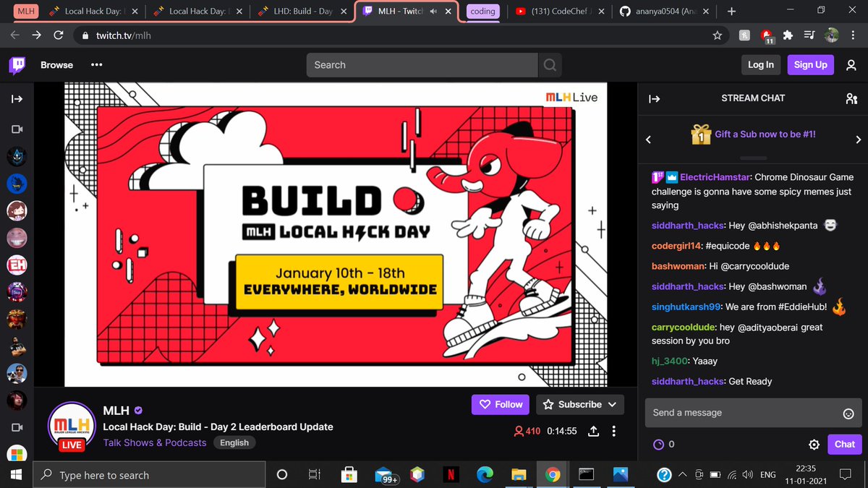Viewport: 868px width, 488px height.
Task: Collapse the stream chat panel
Action: (655, 99)
